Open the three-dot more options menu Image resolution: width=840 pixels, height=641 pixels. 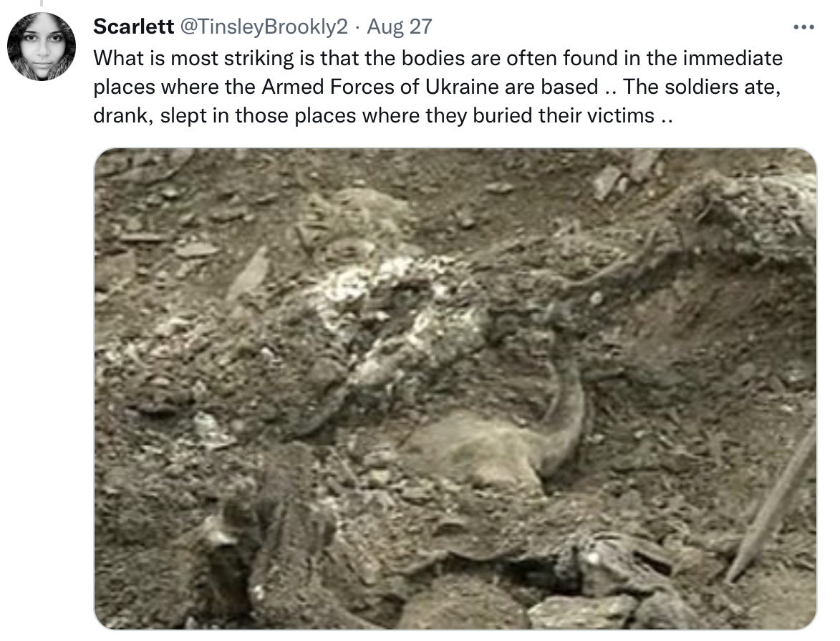(x=803, y=26)
